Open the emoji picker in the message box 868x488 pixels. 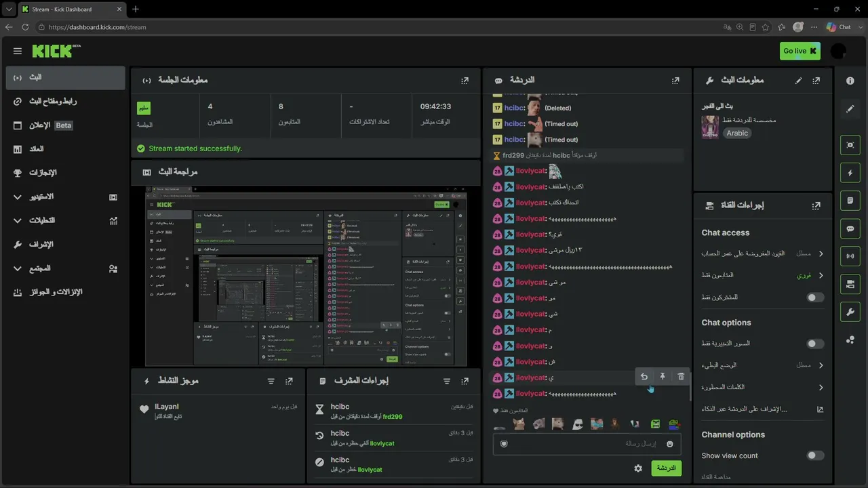pos(670,444)
